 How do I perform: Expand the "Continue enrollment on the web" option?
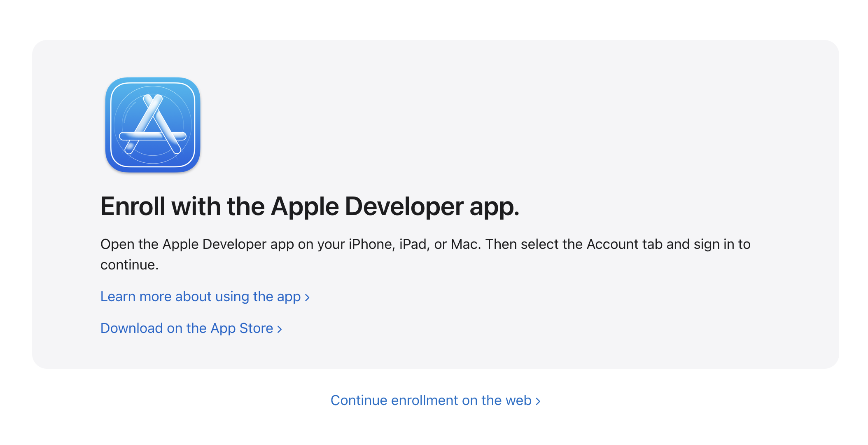(431, 400)
